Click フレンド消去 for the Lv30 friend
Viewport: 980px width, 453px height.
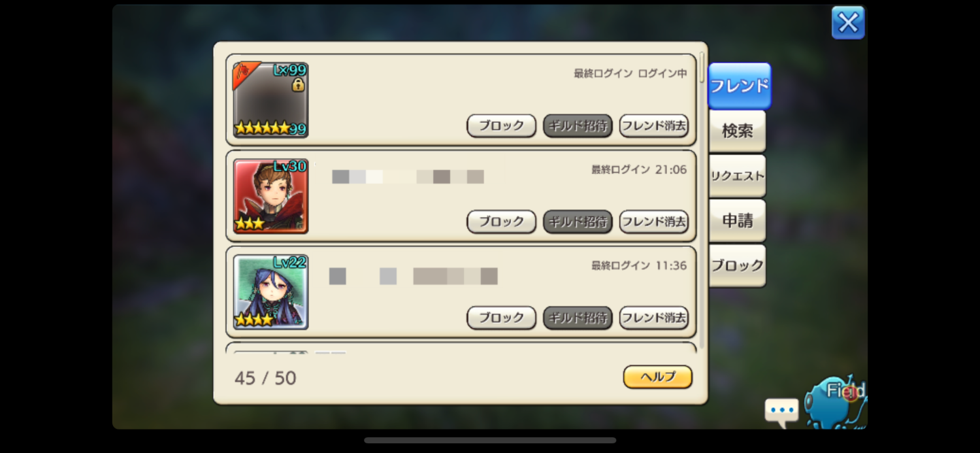653,222
